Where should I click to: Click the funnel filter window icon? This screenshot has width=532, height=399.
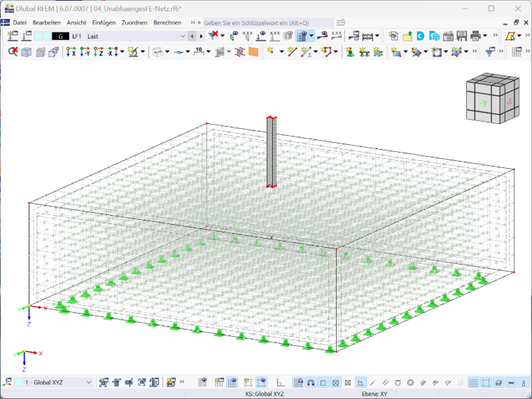[x=490, y=52]
